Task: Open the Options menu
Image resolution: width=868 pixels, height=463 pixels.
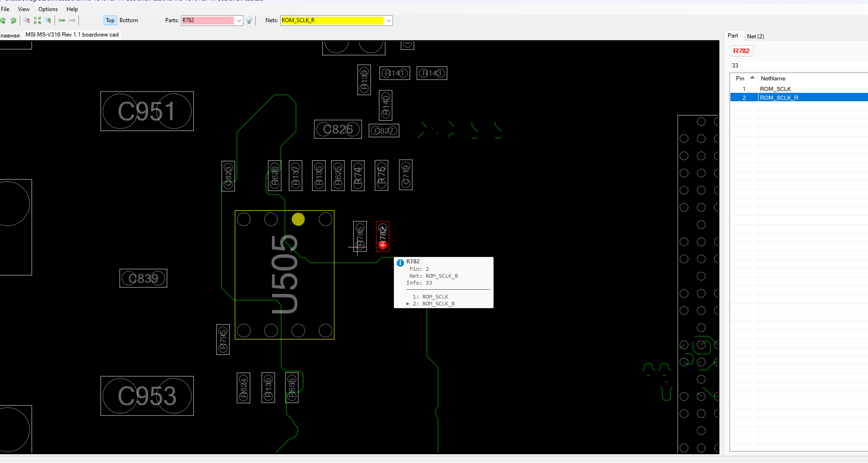Action: [48, 9]
